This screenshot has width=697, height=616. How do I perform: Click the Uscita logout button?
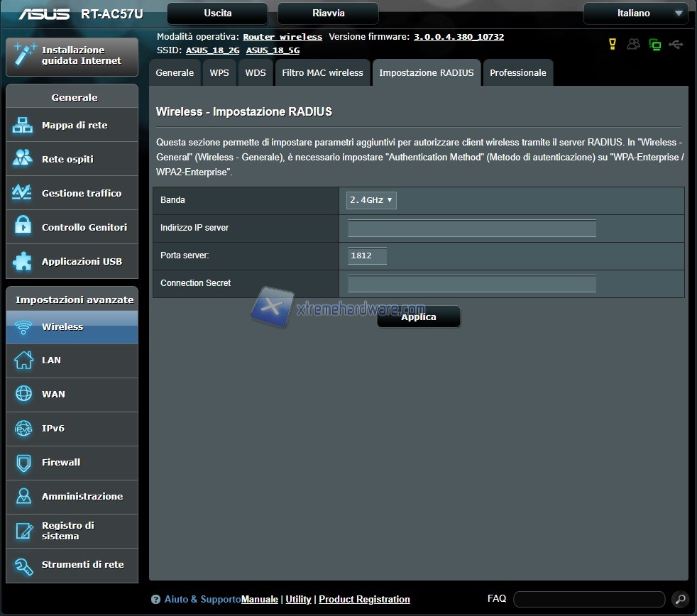pyautogui.click(x=217, y=13)
